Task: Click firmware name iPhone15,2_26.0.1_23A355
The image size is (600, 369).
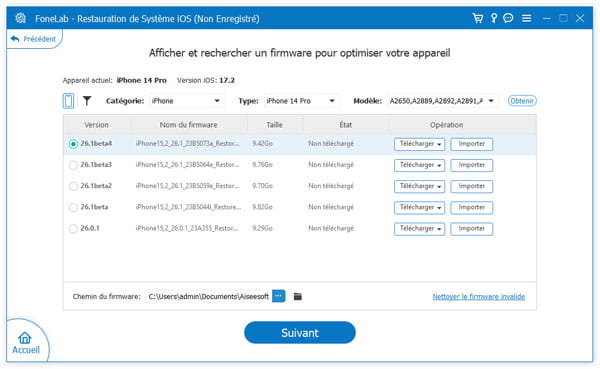Action: click(188, 229)
